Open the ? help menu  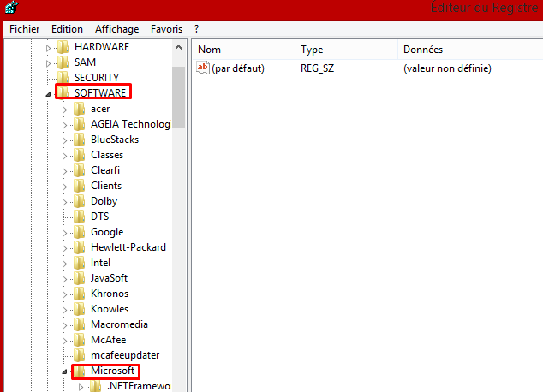[x=196, y=29]
